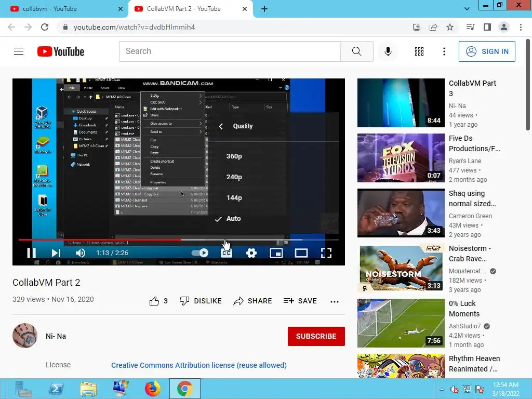Launch PowerShell from taskbar

coord(56,389)
